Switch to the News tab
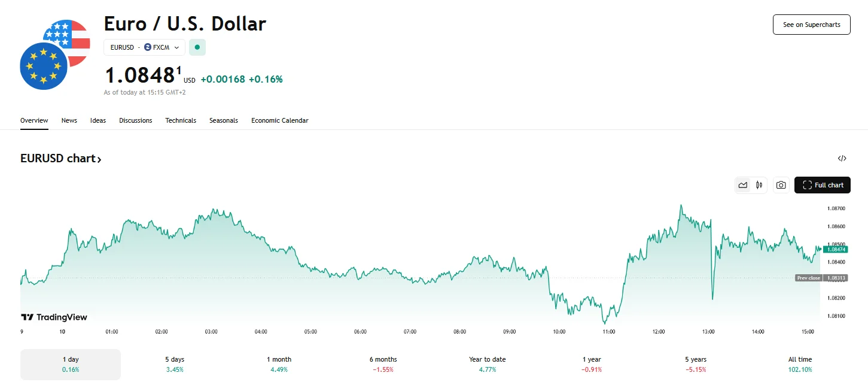Viewport: 868px width, 391px height. (69, 120)
